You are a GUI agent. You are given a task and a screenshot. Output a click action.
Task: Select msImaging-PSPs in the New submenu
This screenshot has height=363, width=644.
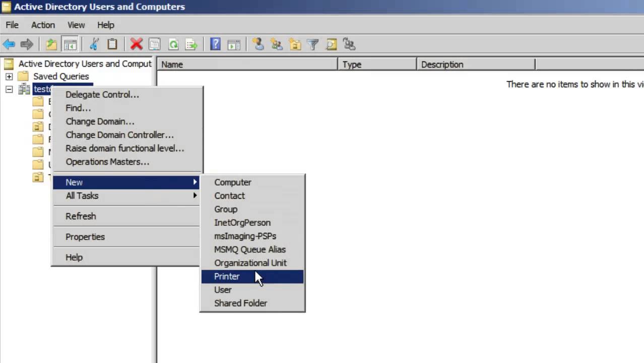tap(252, 236)
